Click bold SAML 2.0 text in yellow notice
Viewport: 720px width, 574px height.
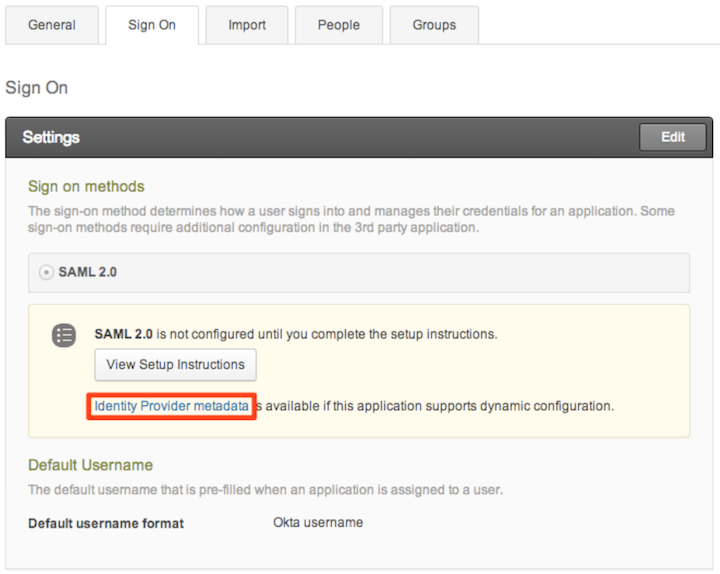click(x=120, y=333)
